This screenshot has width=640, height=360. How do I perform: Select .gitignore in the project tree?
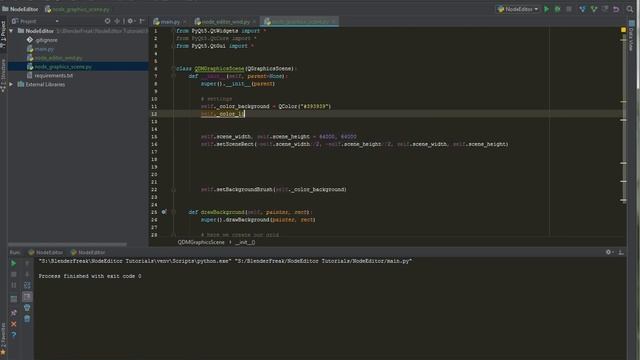click(x=42, y=40)
